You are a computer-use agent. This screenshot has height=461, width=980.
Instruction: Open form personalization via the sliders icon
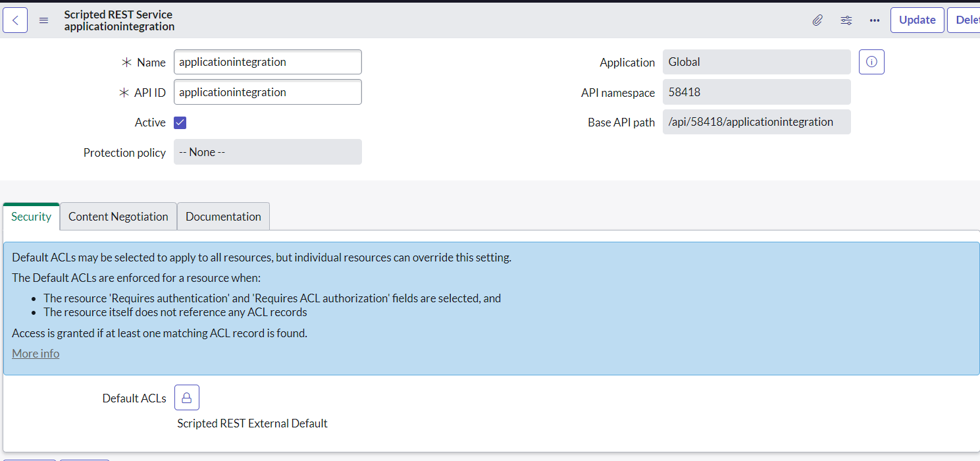(846, 20)
